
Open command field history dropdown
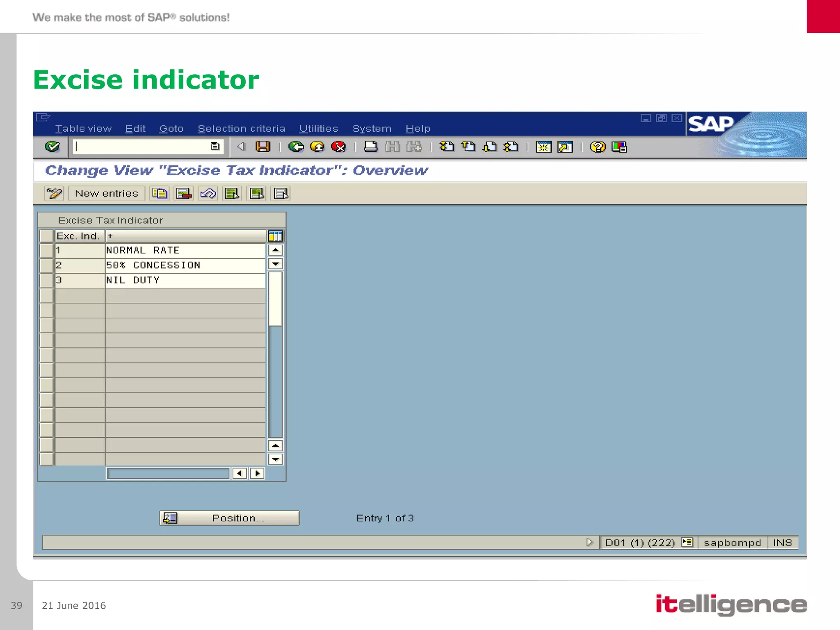pyautogui.click(x=215, y=146)
